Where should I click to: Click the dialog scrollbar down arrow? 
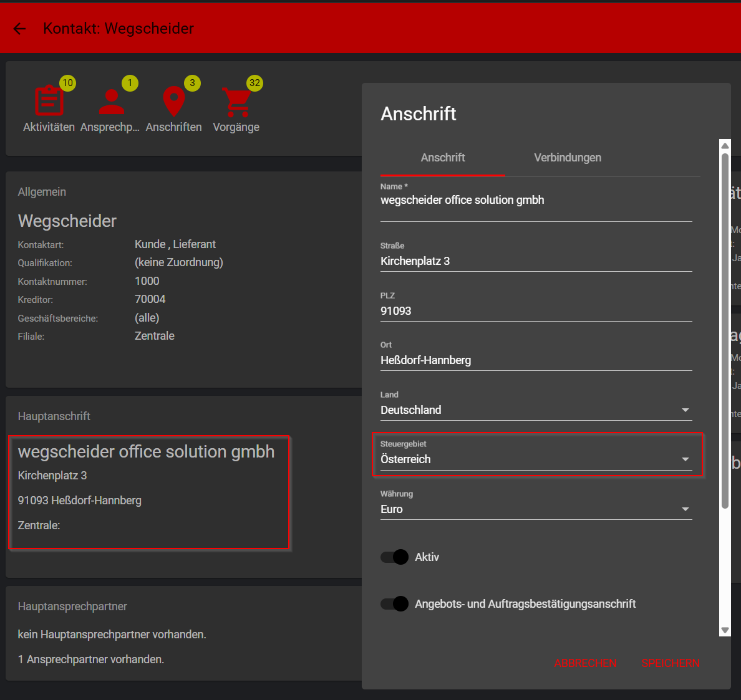[725, 631]
